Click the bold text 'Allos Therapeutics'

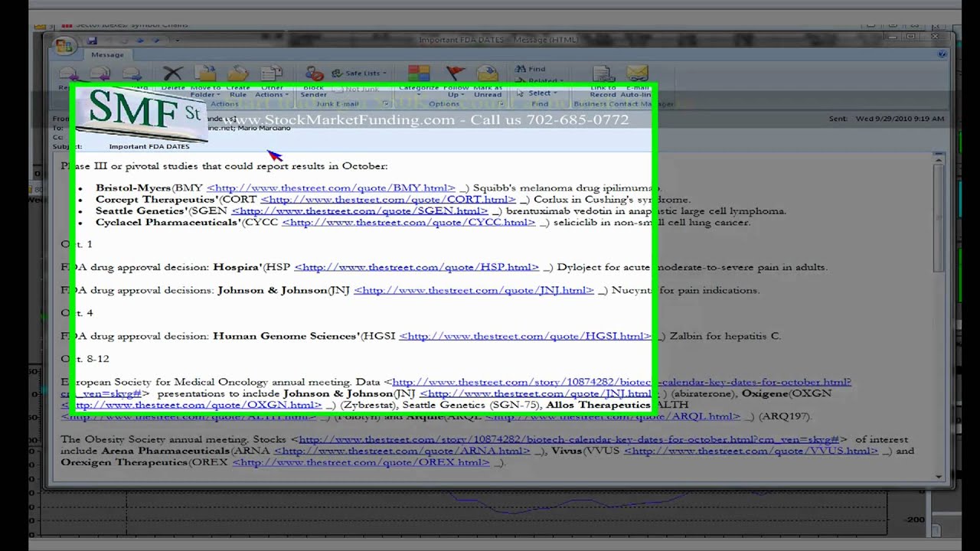coord(598,405)
